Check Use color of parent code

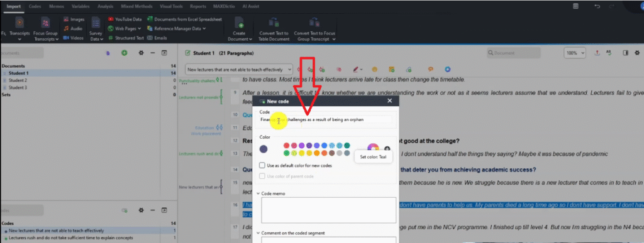(262, 176)
